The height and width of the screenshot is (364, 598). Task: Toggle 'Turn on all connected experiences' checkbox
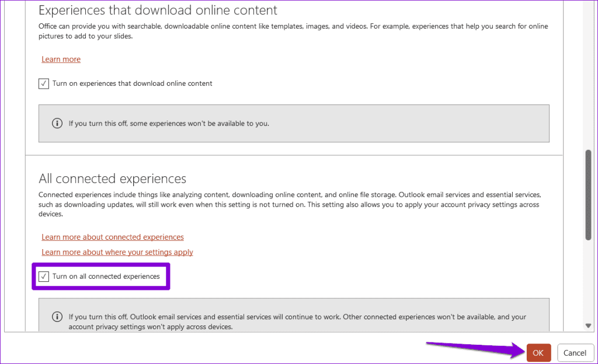[x=44, y=276]
